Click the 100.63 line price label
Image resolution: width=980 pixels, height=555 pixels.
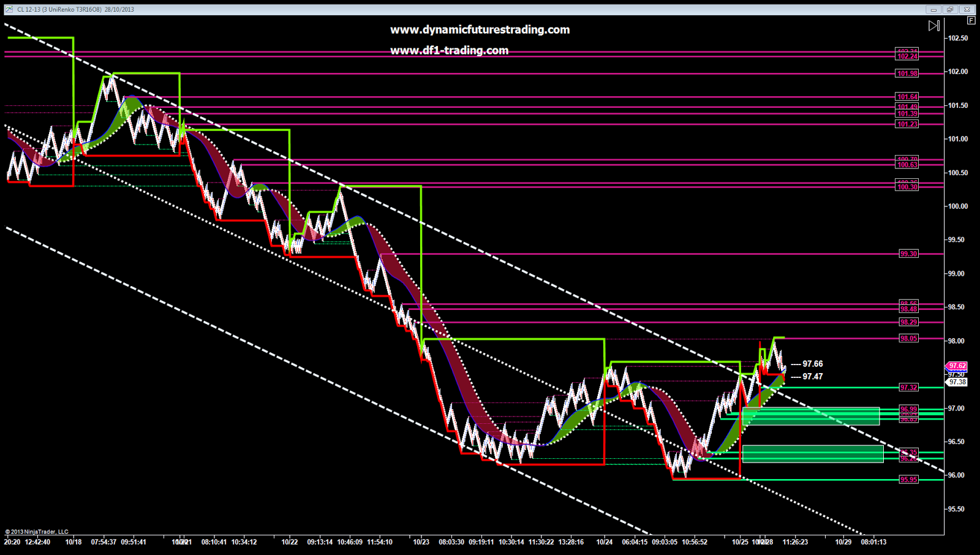(x=907, y=165)
